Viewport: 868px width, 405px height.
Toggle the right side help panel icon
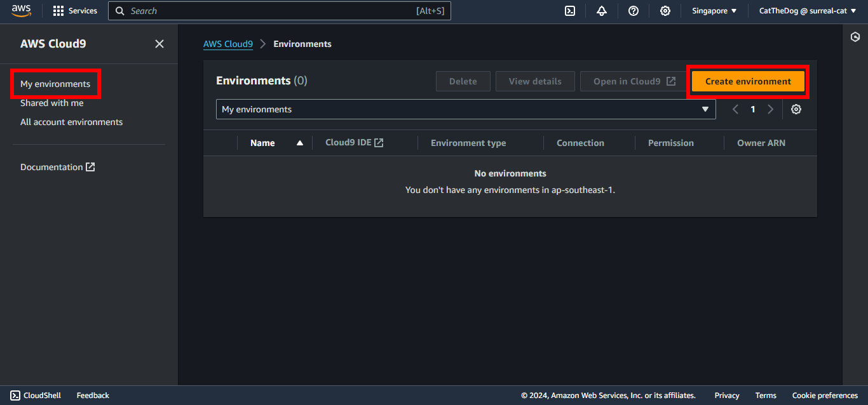tap(855, 37)
